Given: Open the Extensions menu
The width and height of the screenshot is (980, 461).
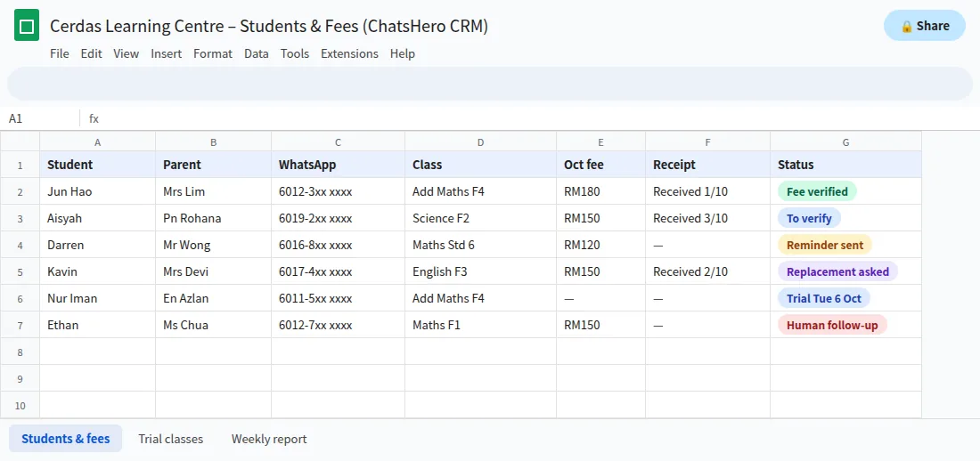Looking at the screenshot, I should [x=349, y=53].
